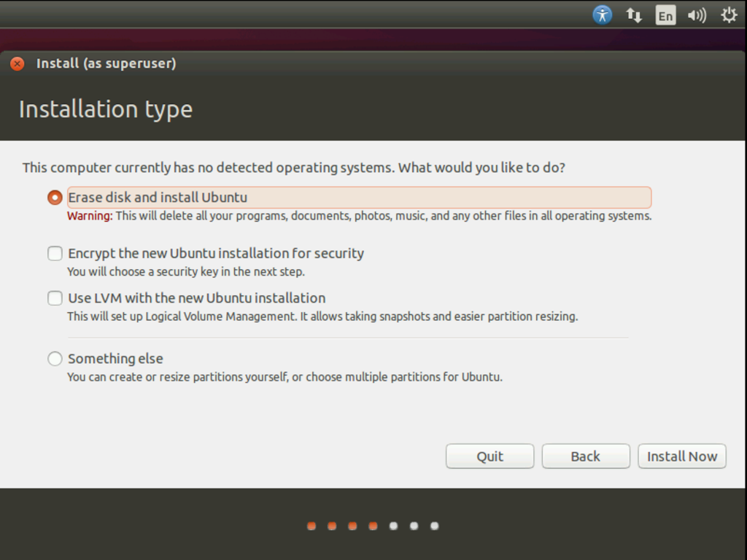Image resolution: width=747 pixels, height=560 pixels.
Task: Open the accessibility menu icon
Action: [x=602, y=15]
